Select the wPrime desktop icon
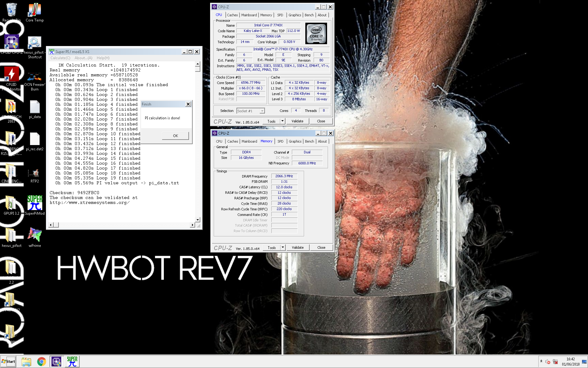This screenshot has width=588, height=368. 35,237
